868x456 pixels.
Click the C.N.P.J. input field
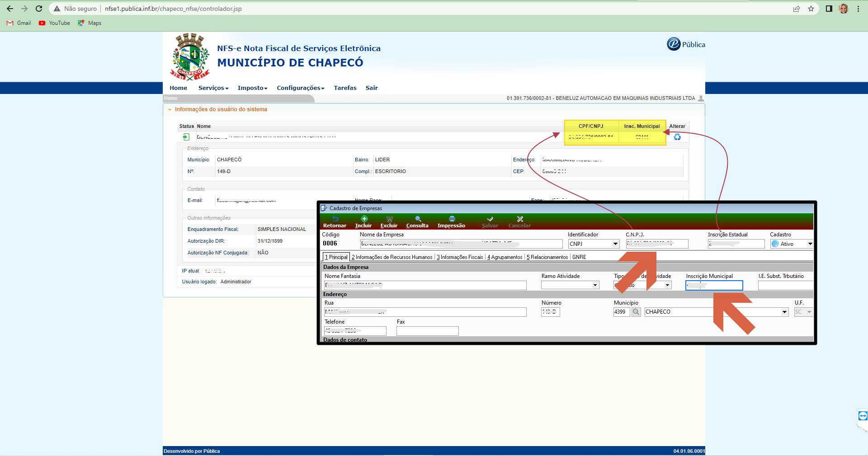[657, 244]
